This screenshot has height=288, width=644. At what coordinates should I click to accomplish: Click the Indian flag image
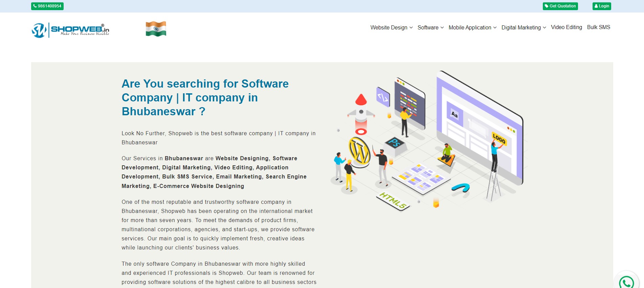pos(156,29)
